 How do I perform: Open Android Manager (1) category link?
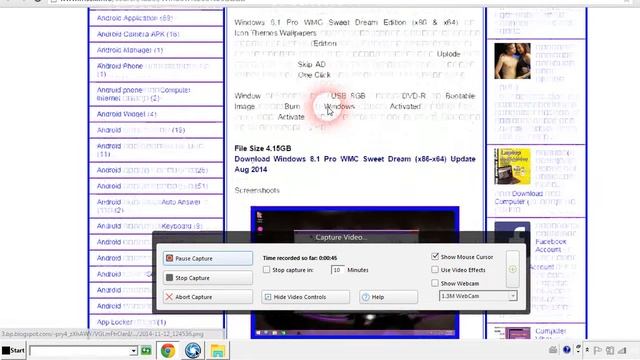click(x=130, y=50)
